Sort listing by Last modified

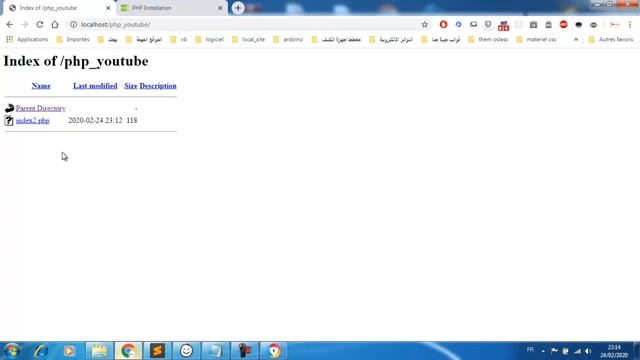pos(95,86)
